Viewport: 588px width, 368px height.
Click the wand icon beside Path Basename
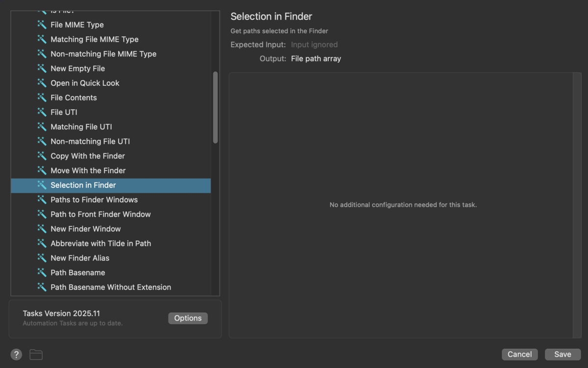tap(42, 272)
